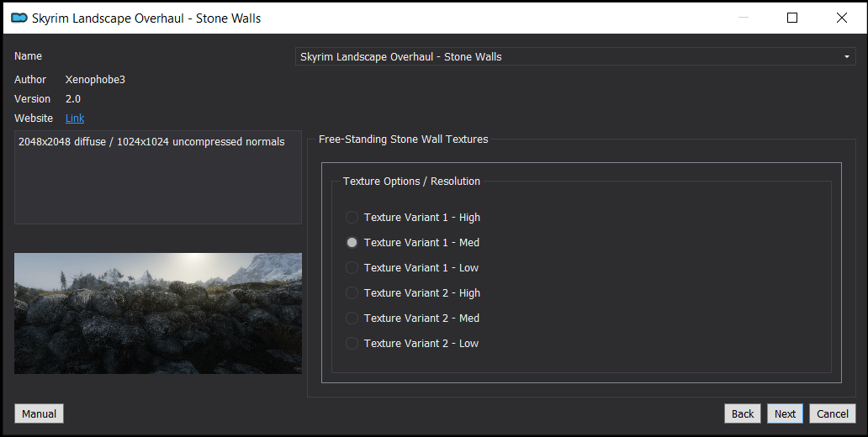This screenshot has width=868, height=437.
Task: Click Next to continue installation
Action: point(785,413)
